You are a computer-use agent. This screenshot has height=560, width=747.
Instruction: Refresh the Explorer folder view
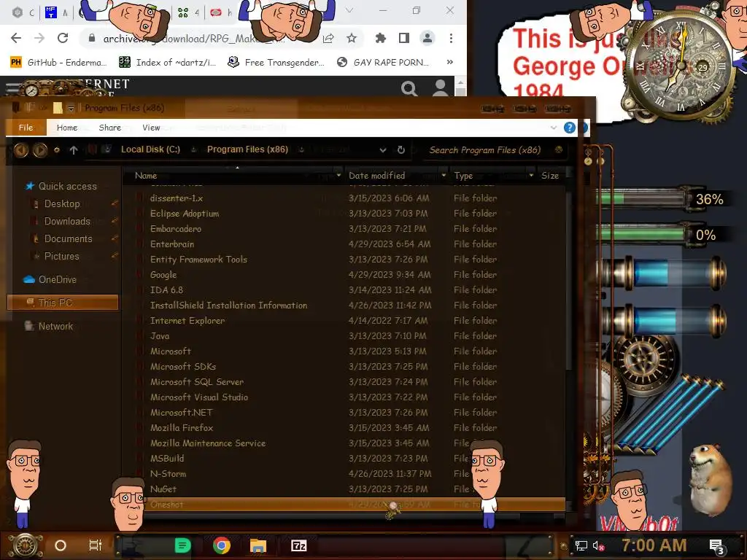(401, 150)
